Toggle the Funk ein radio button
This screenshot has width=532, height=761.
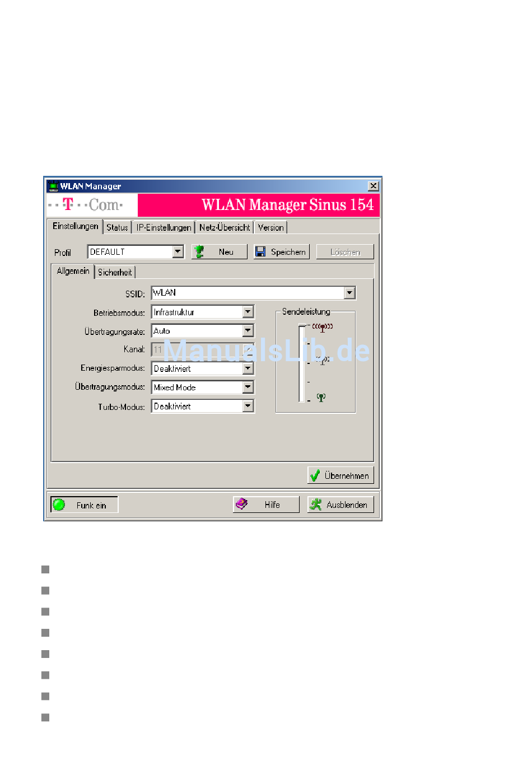(85, 505)
